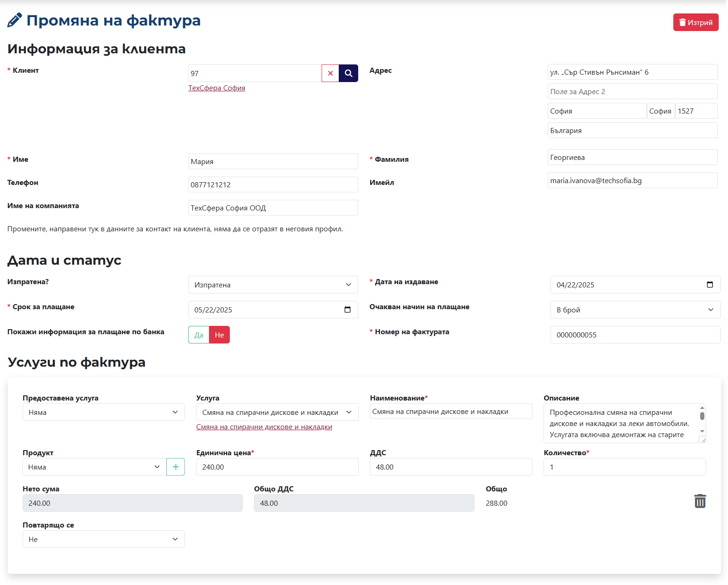The height and width of the screenshot is (585, 728).
Task: Click the description scrollbar down arrow
Action: [702, 432]
